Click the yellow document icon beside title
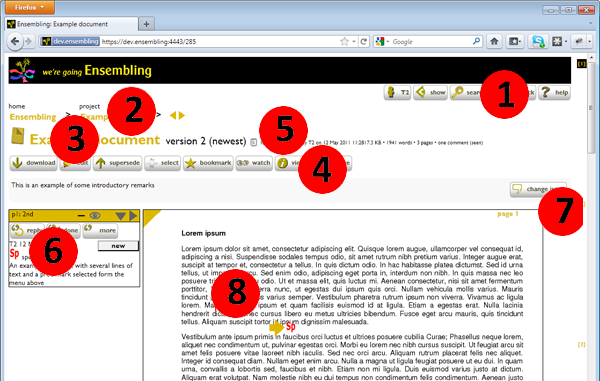600x381 pixels. (x=18, y=136)
